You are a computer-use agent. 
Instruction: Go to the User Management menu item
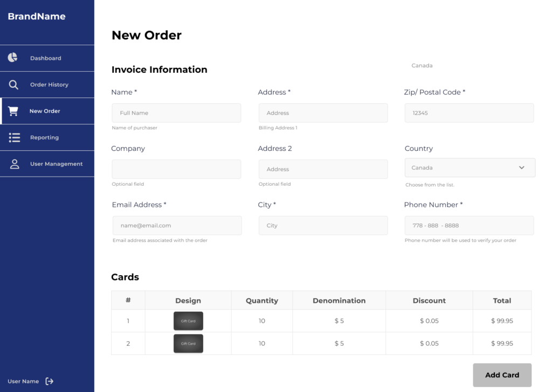click(x=56, y=164)
